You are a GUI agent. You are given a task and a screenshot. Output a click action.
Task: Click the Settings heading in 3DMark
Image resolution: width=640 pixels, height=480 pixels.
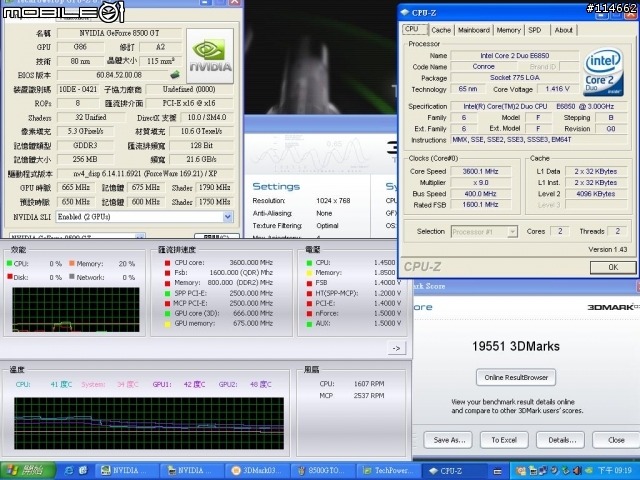point(276,187)
